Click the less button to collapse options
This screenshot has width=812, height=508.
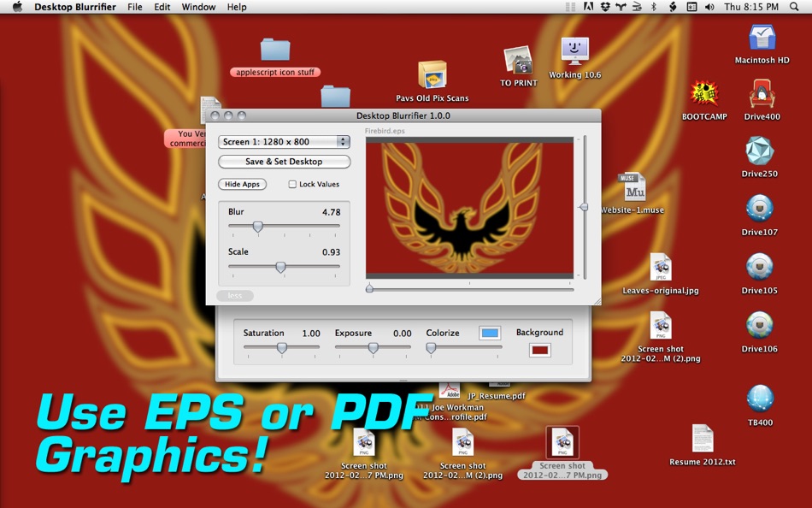click(x=234, y=295)
